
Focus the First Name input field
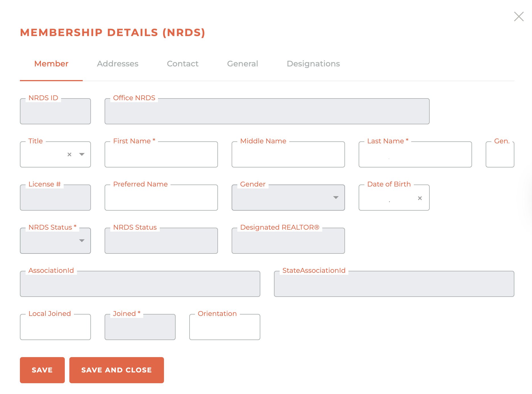coord(161,155)
